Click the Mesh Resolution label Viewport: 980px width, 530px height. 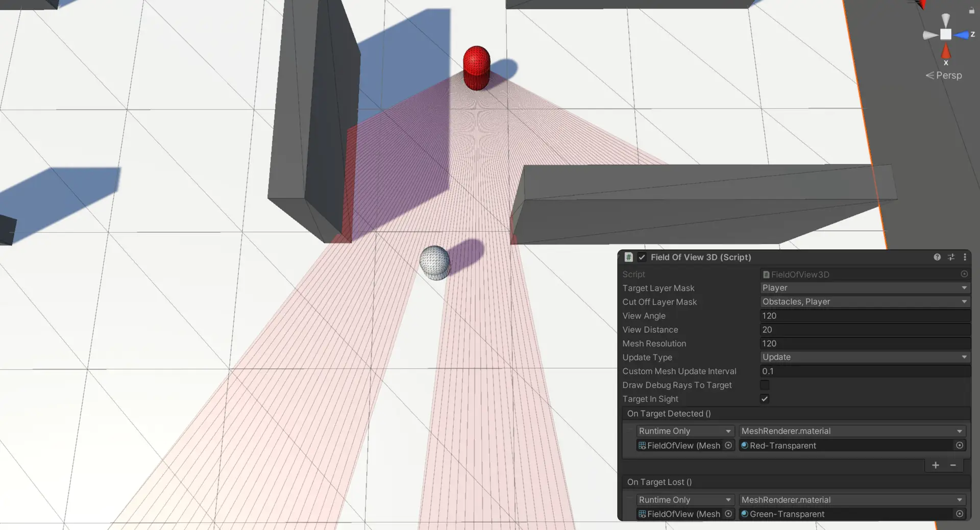(654, 343)
